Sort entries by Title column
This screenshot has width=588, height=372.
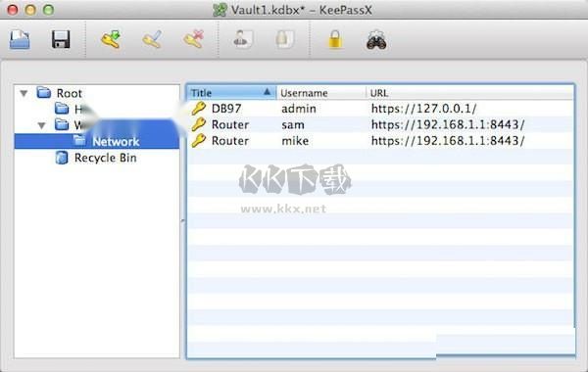tap(231, 93)
